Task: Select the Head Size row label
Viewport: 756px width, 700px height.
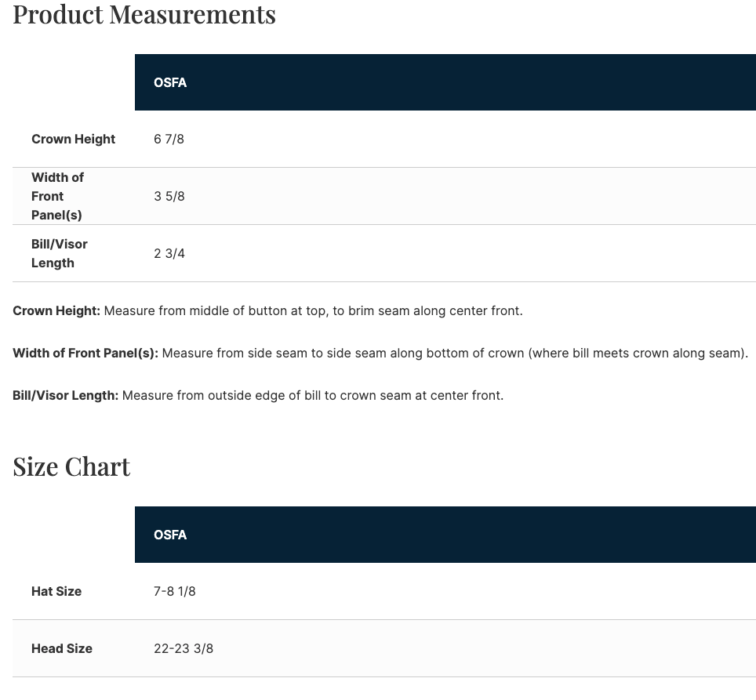Action: coord(62,648)
